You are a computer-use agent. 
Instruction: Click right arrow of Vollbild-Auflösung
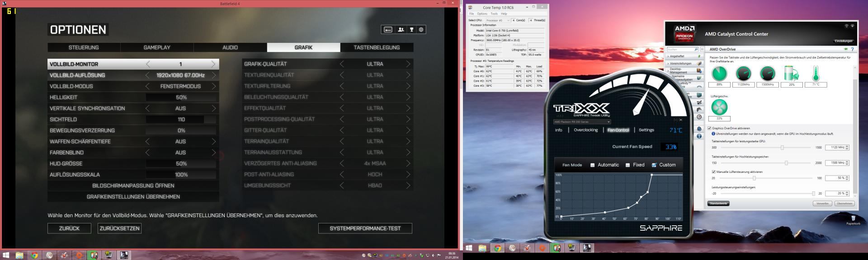click(213, 75)
